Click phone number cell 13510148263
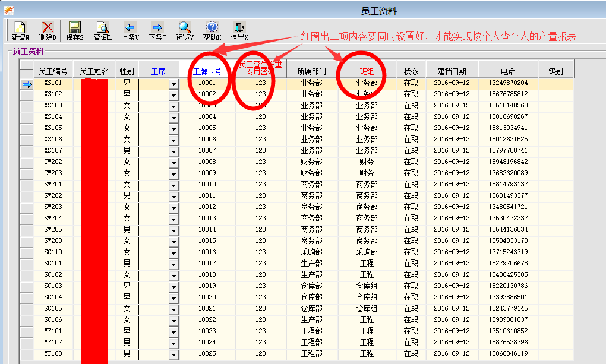This screenshot has width=606, height=364. pyautogui.click(x=508, y=106)
